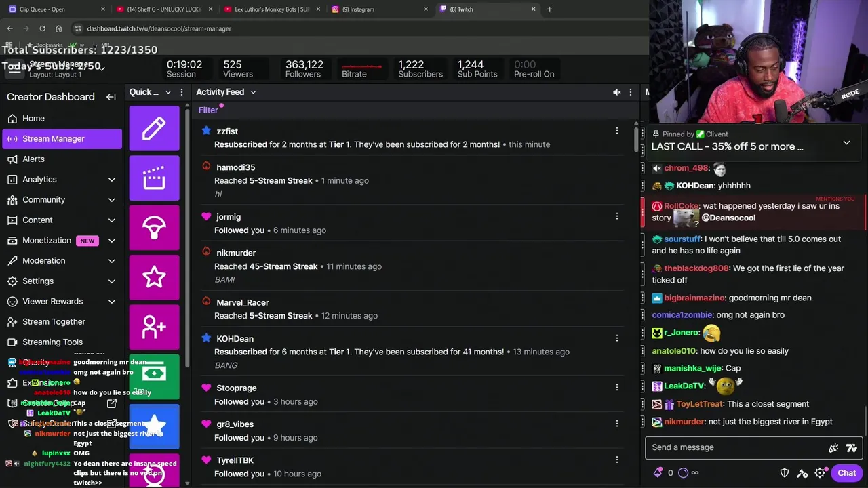This screenshot has width=868, height=488.
Task: Click the browser back arrow
Action: pos(9,28)
